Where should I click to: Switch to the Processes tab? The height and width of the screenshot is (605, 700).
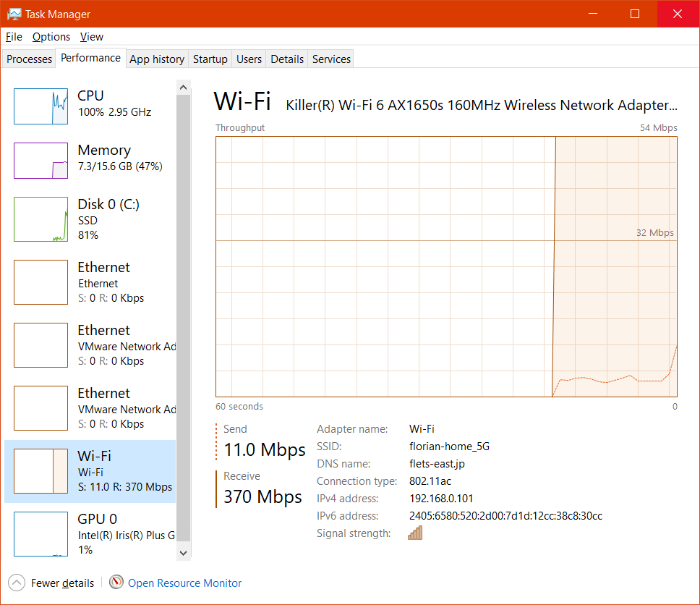pyautogui.click(x=30, y=59)
